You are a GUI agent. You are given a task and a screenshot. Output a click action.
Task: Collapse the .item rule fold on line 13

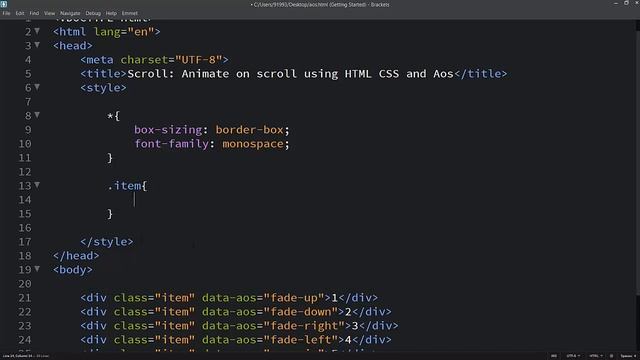(37, 185)
